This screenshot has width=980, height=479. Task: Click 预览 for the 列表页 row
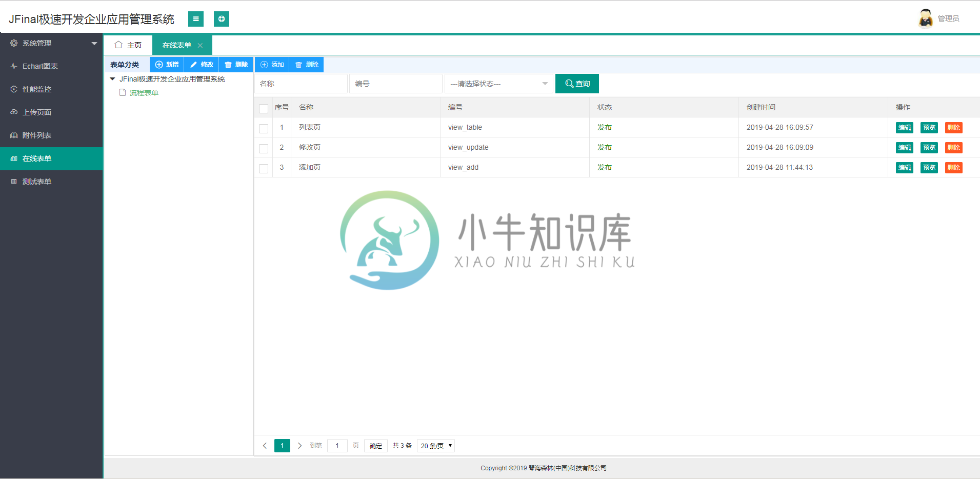929,128
